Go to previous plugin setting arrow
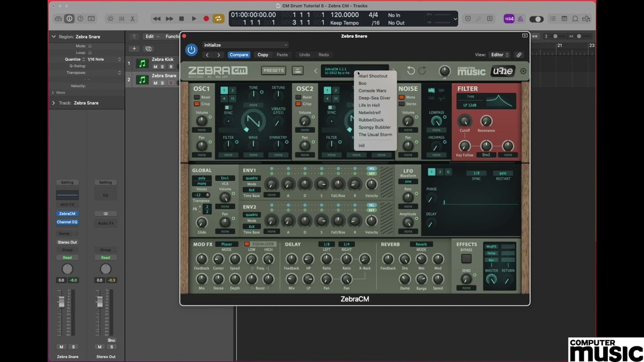 coord(207,55)
